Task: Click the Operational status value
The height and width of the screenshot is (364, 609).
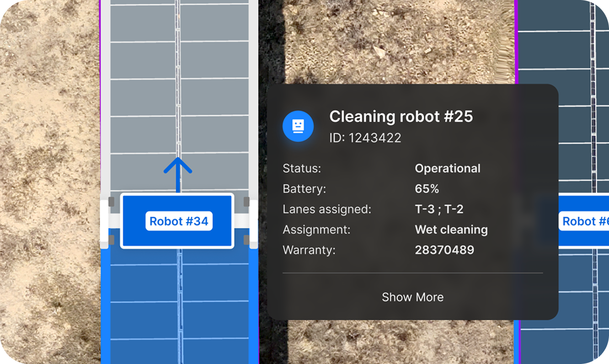Action: [x=447, y=168]
